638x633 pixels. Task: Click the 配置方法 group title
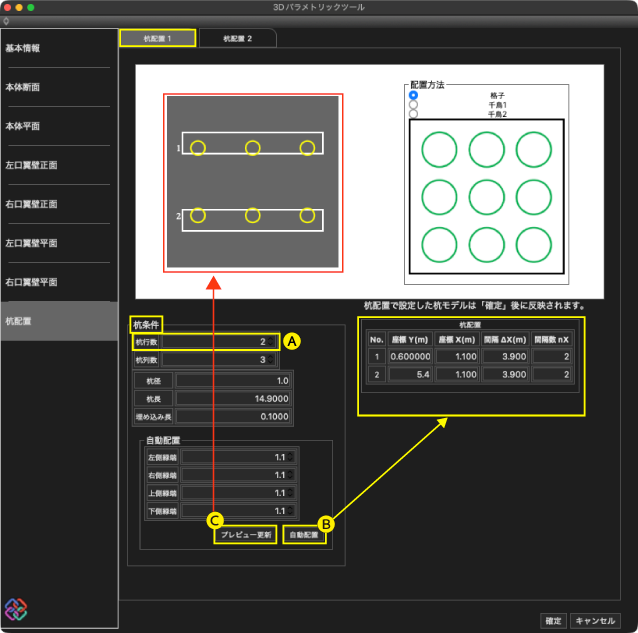pos(427,85)
